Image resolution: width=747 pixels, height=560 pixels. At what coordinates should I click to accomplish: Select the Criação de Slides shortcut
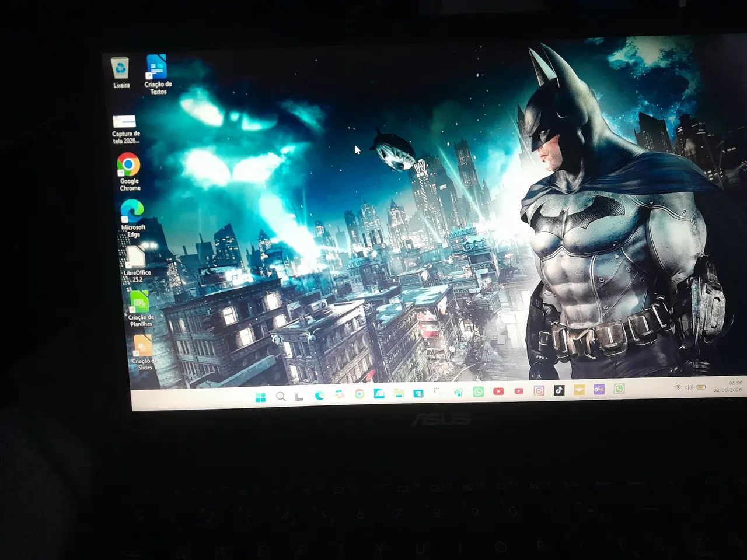(144, 352)
